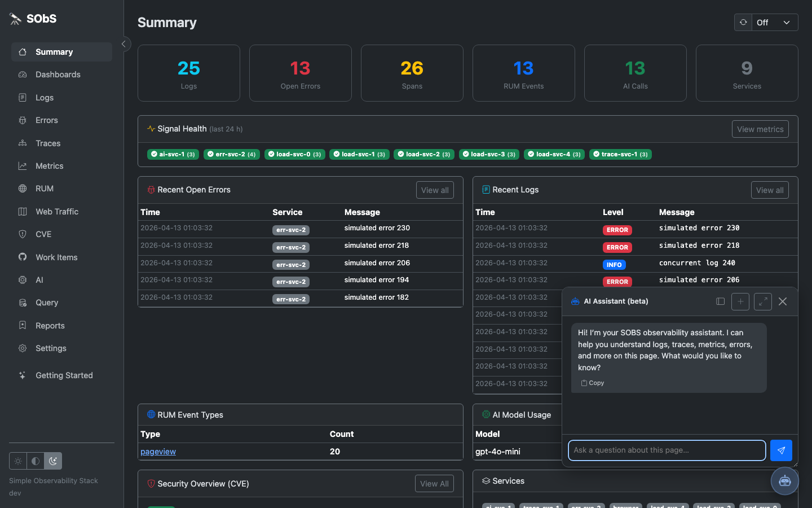Click the Errors bug icon in the sidebar
812x508 pixels.
[23, 120]
